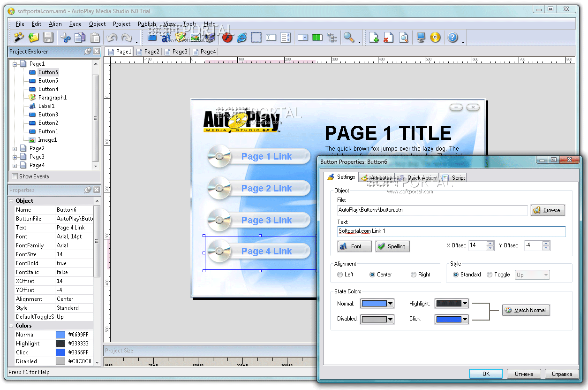Expand the Page2 node in Project Explorer
Screen dimensions: 588x390
coord(15,149)
